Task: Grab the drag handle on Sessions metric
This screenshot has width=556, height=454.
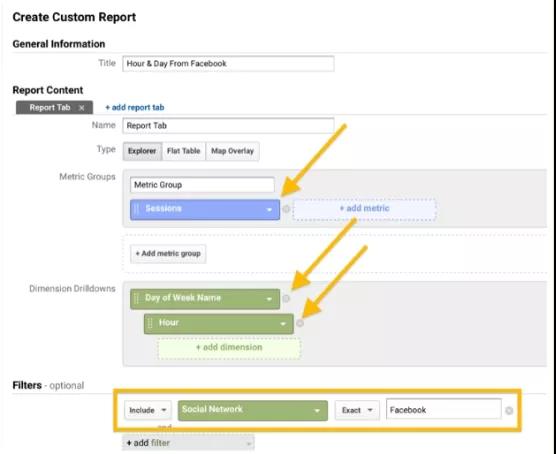Action: [137, 209]
